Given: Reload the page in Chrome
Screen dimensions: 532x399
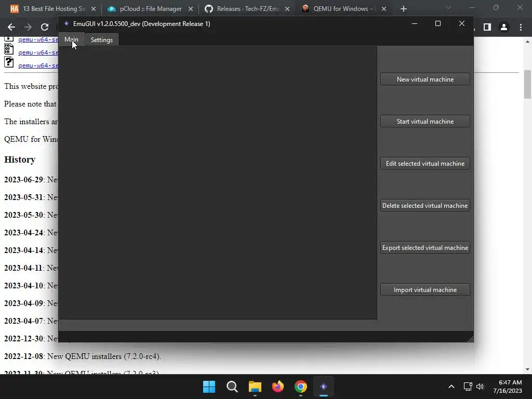Looking at the screenshot, I should [x=45, y=27].
